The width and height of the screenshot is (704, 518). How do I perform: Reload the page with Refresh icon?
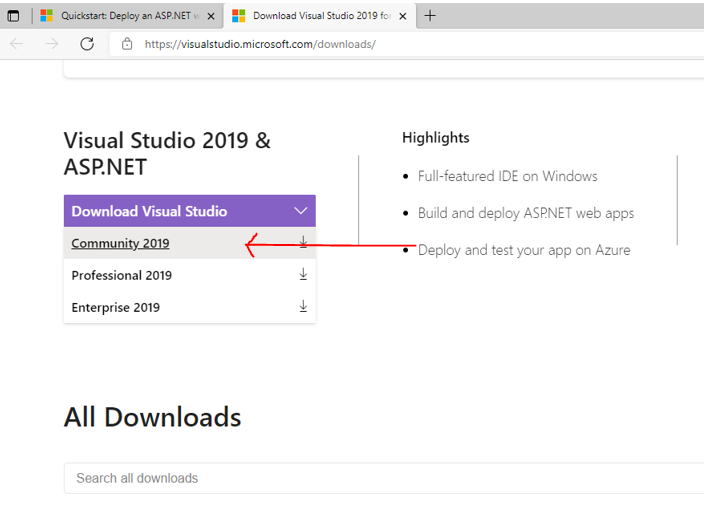coord(87,44)
